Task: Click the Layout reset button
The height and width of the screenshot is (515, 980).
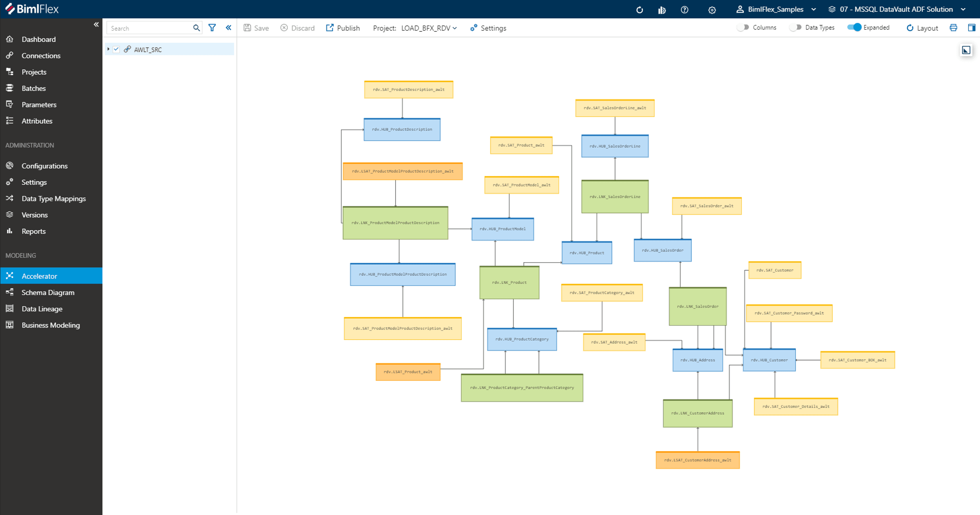Action: click(x=922, y=28)
